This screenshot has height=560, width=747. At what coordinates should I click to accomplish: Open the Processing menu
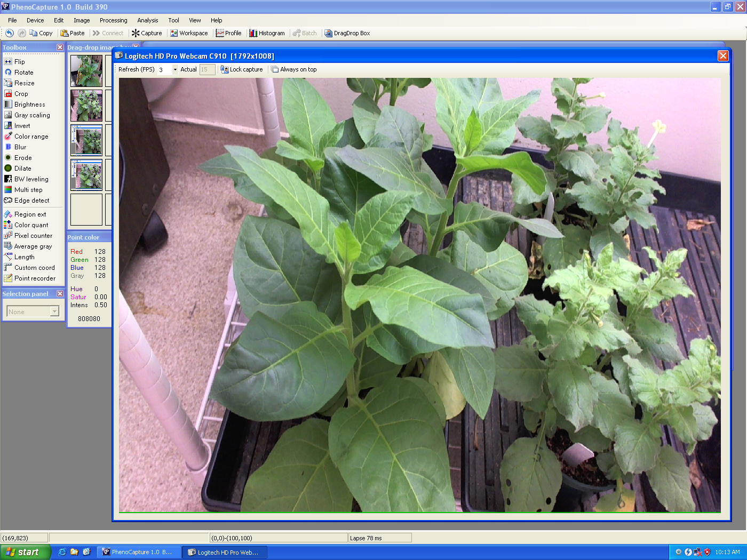113,20
